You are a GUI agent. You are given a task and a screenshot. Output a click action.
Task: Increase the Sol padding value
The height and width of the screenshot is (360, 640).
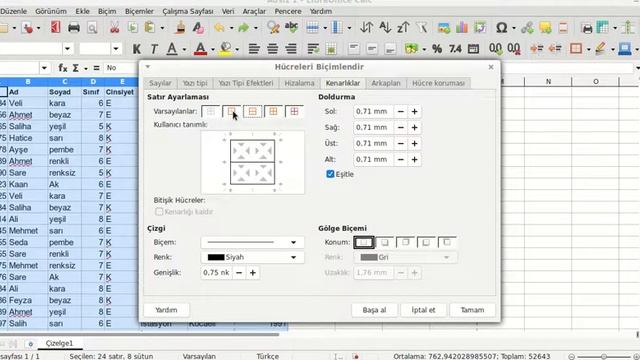[414, 111]
